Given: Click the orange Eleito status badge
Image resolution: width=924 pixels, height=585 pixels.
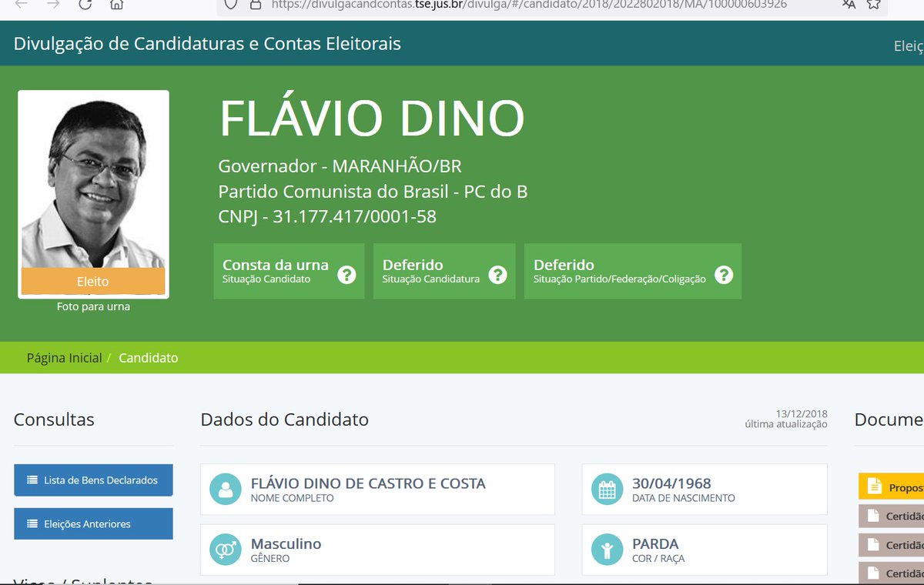Looking at the screenshot, I should (93, 282).
